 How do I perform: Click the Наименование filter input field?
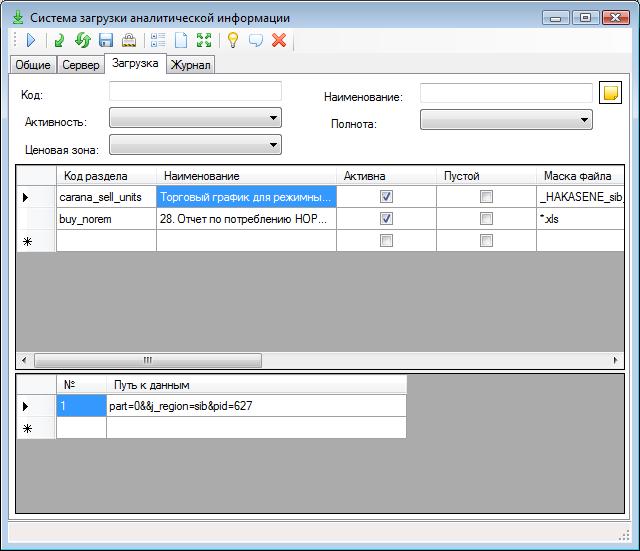coord(506,93)
